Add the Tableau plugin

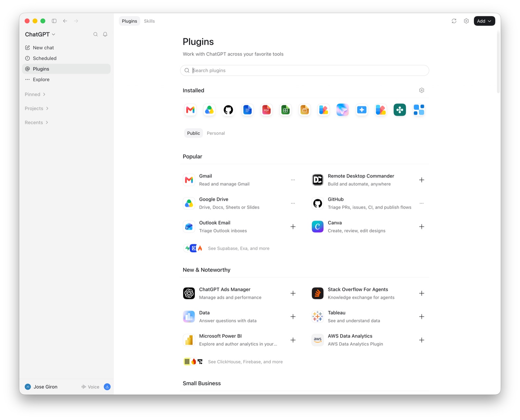422,317
